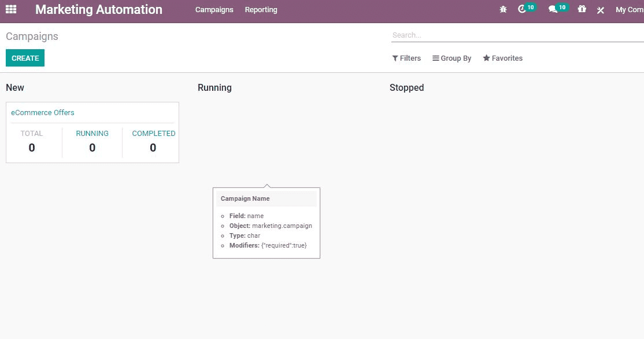
Task: Expand the Filters dropdown
Action: pyautogui.click(x=406, y=58)
